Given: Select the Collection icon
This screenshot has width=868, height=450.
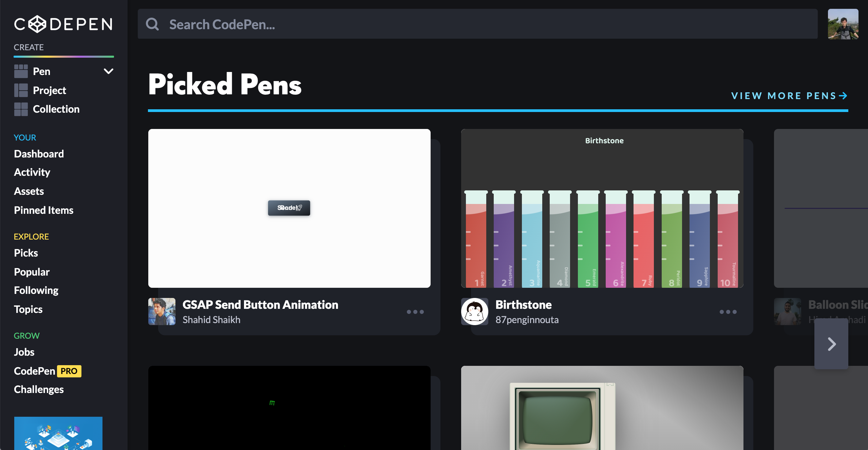Looking at the screenshot, I should coord(21,109).
